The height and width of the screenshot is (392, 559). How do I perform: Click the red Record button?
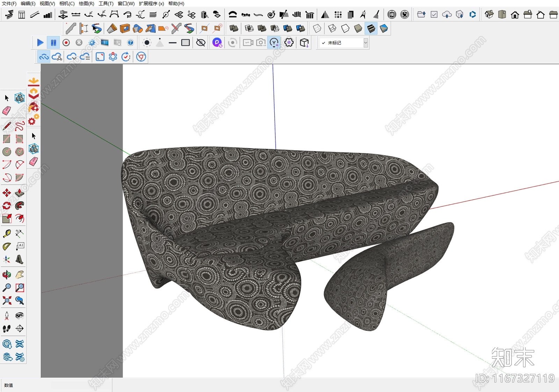pyautogui.click(x=66, y=43)
